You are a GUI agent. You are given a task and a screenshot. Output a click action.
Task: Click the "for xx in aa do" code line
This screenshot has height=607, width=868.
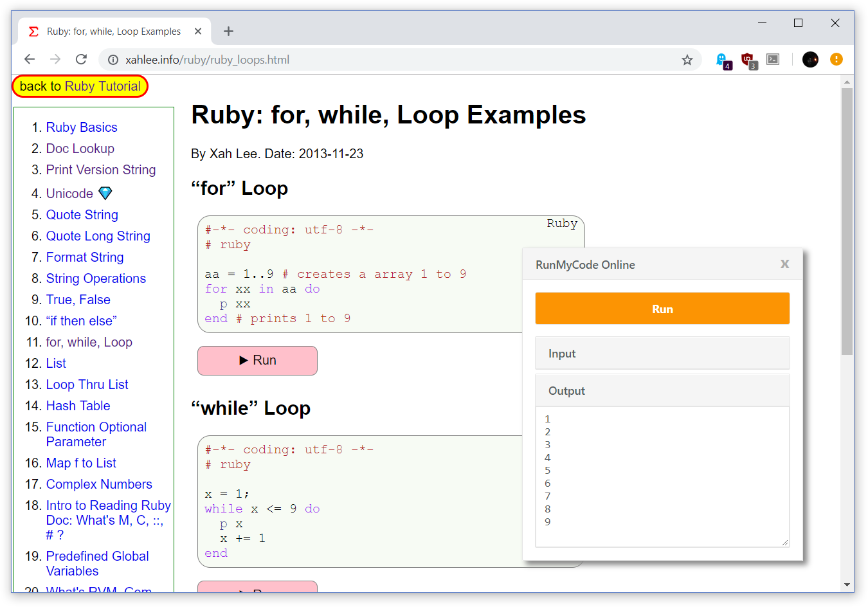click(262, 289)
